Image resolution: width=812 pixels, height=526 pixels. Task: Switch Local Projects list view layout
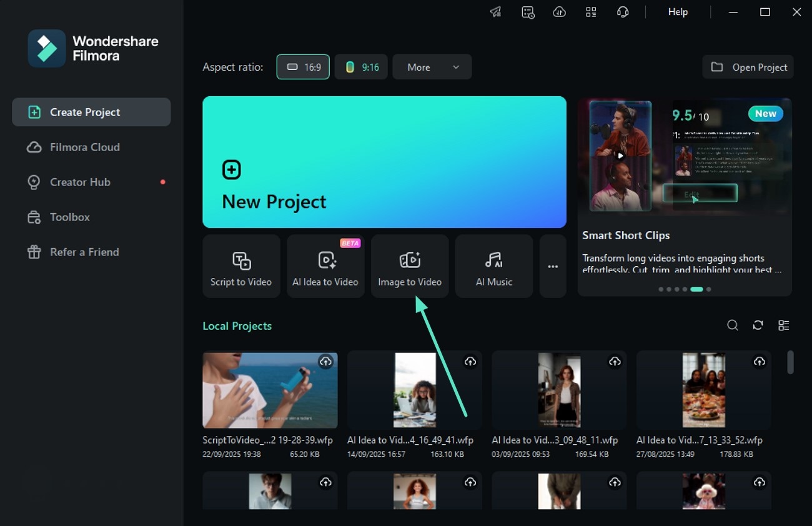click(x=783, y=325)
